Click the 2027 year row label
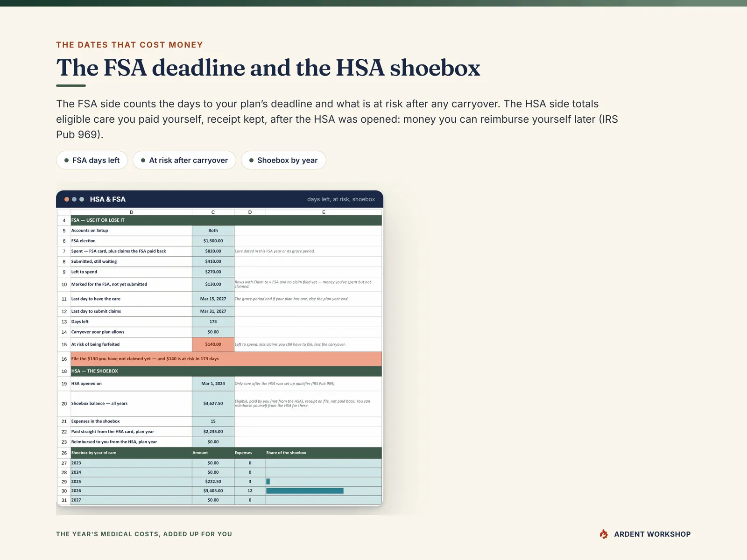This screenshot has height=560, width=747. [76, 500]
